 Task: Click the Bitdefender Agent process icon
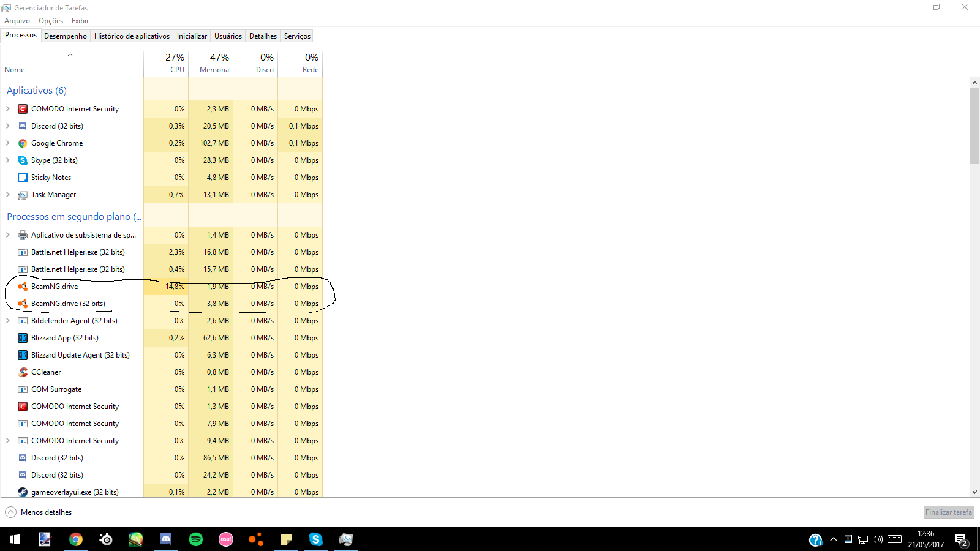23,321
